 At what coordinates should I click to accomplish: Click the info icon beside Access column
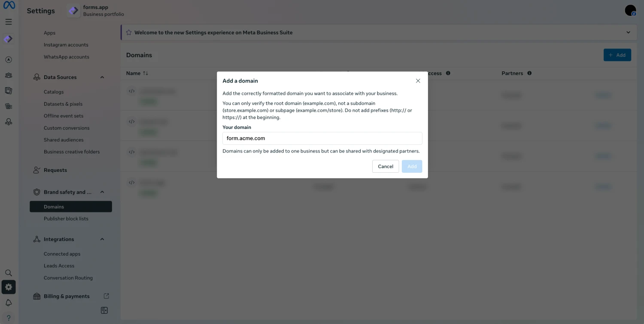click(x=448, y=73)
